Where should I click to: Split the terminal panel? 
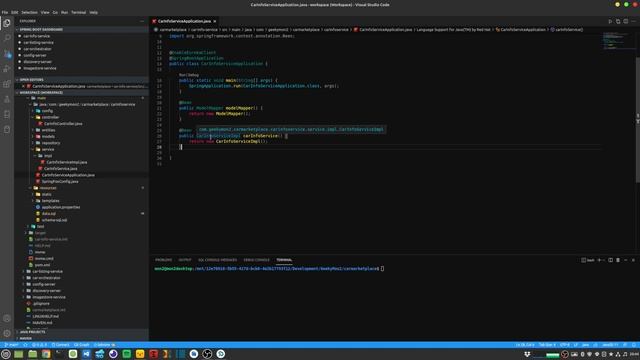[610, 260]
